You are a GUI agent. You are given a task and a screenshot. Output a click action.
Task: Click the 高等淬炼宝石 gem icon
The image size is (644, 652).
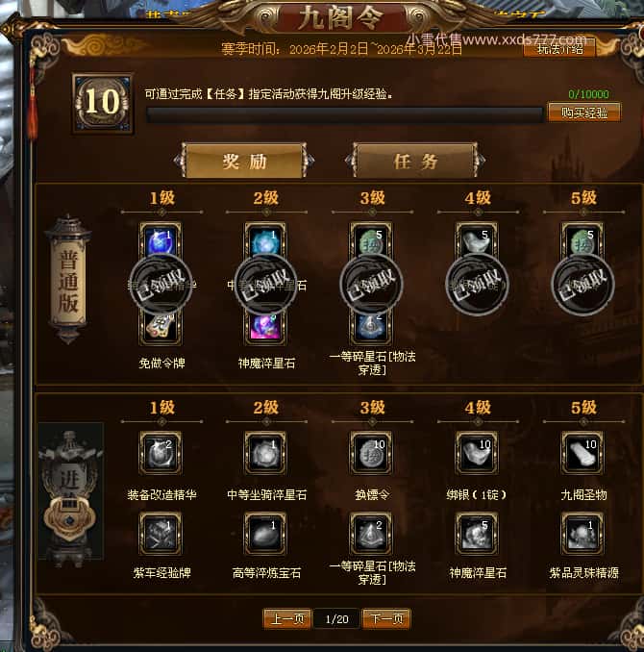coord(265,534)
